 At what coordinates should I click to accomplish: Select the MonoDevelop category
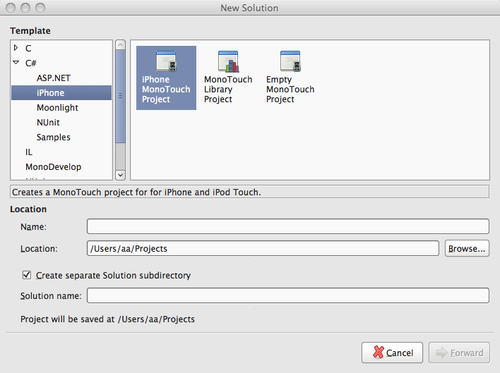point(53,167)
